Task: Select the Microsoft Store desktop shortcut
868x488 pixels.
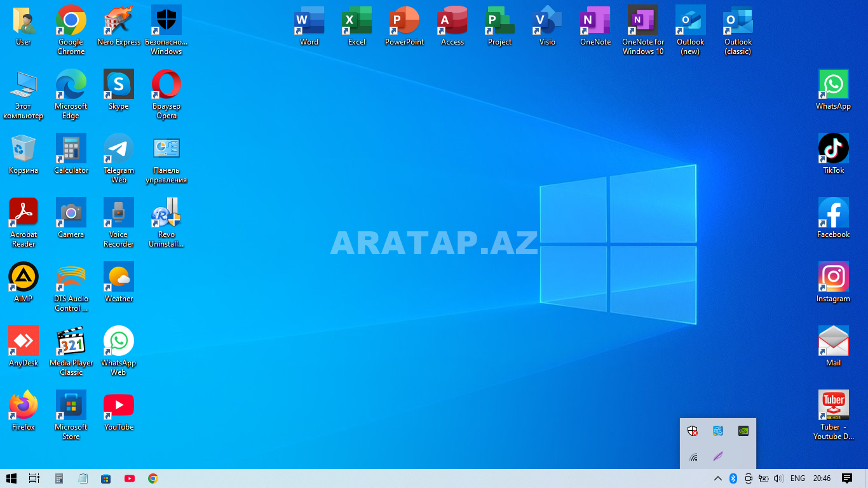Action: pyautogui.click(x=71, y=415)
